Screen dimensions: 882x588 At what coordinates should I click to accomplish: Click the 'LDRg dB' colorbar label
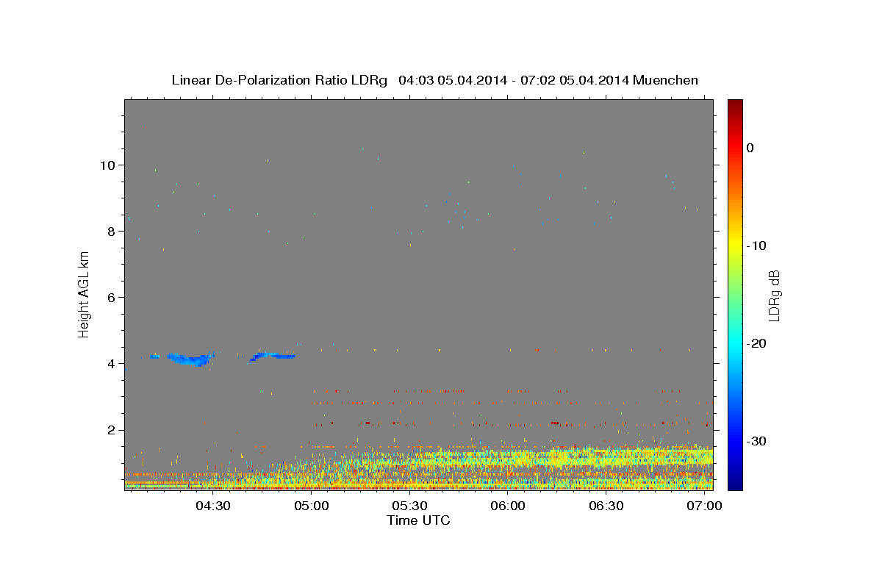point(773,295)
